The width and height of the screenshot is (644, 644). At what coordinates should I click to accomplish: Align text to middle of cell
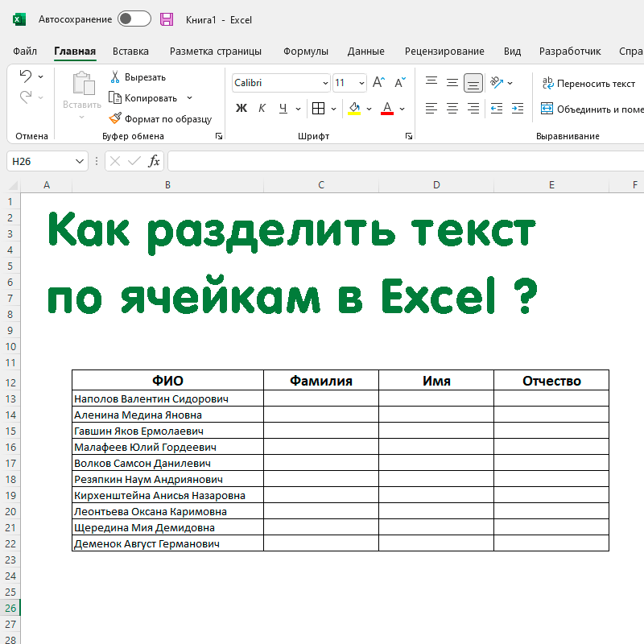tap(452, 82)
